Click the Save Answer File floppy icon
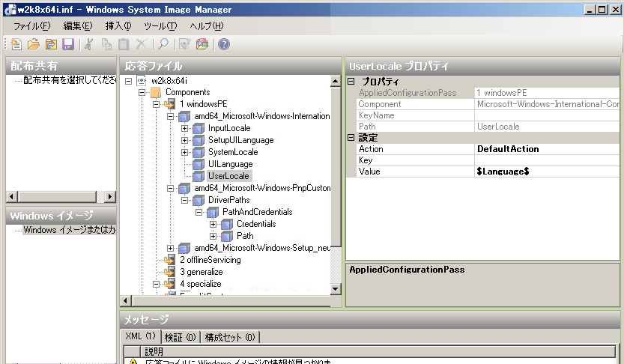The image size is (624, 364). (x=68, y=44)
